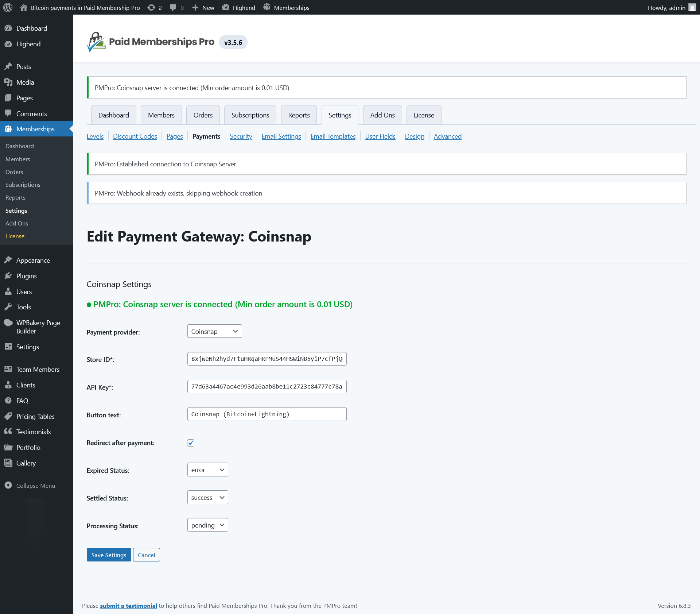
Task: Click the Collapse Menu arrow icon
Action: click(8, 485)
